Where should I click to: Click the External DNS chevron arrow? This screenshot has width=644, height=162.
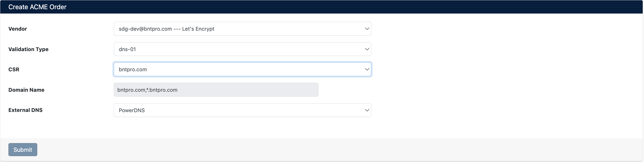pyautogui.click(x=367, y=110)
